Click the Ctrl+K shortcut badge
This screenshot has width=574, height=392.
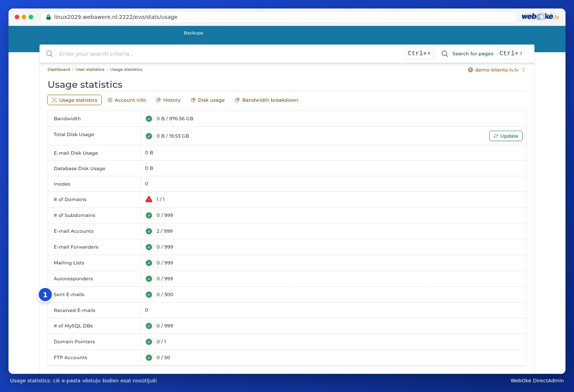click(x=419, y=53)
